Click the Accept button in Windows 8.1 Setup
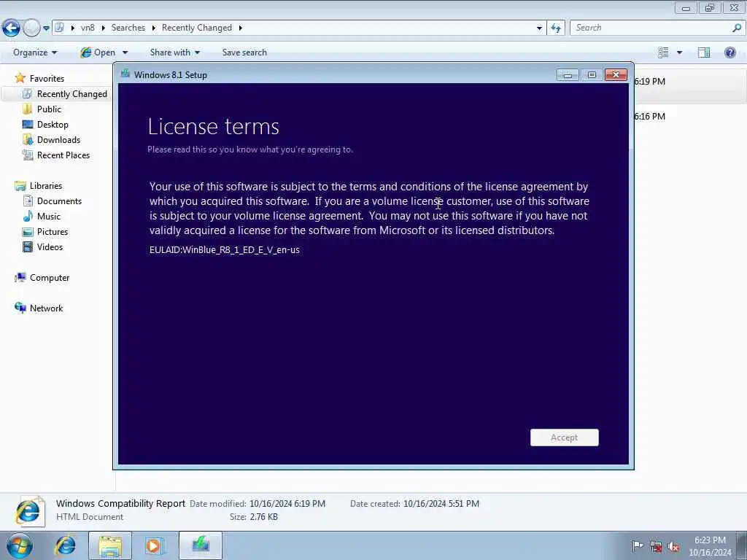This screenshot has height=560, width=747. (564, 437)
